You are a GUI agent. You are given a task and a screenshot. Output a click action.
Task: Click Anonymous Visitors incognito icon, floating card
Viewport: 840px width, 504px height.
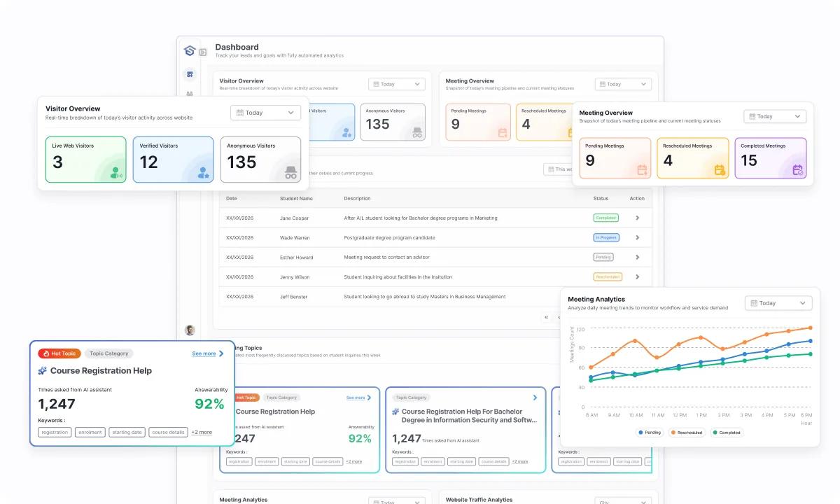click(291, 173)
